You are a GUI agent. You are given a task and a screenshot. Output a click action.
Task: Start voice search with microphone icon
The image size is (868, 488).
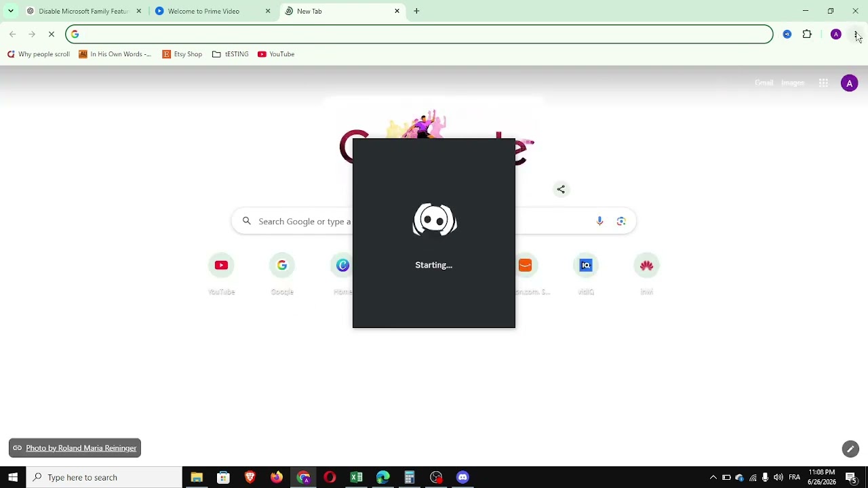(599, 221)
